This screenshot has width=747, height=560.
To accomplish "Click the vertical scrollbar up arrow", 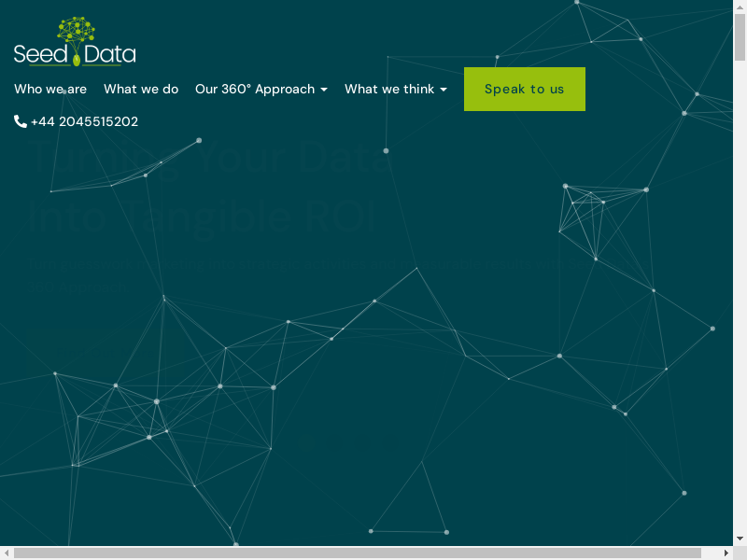I will 740,6.
